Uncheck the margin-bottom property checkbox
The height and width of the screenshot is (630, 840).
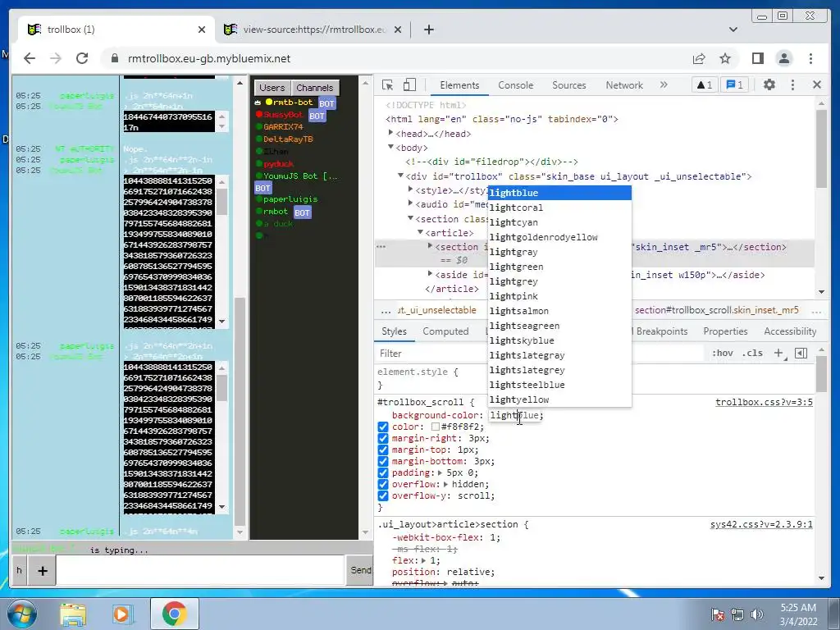(382, 461)
